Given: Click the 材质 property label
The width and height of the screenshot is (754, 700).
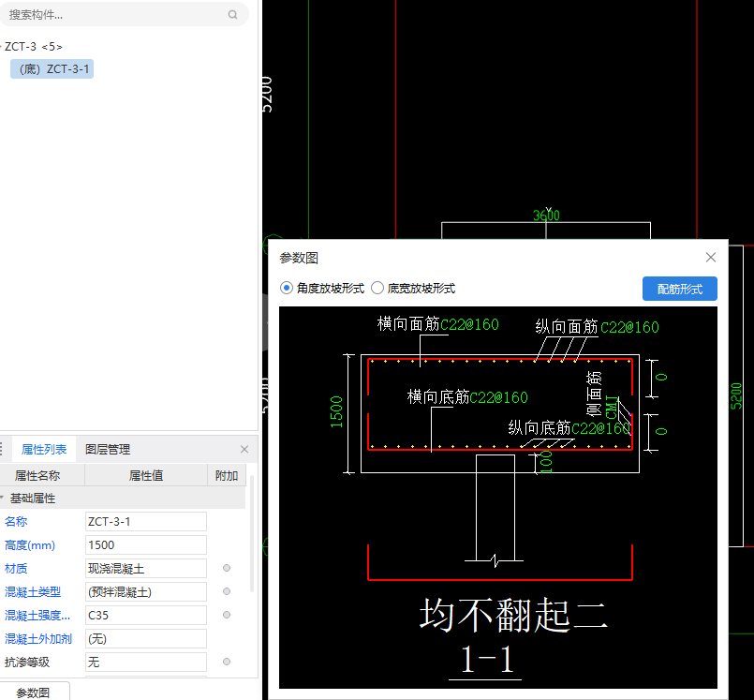Looking at the screenshot, I should 16,569.
